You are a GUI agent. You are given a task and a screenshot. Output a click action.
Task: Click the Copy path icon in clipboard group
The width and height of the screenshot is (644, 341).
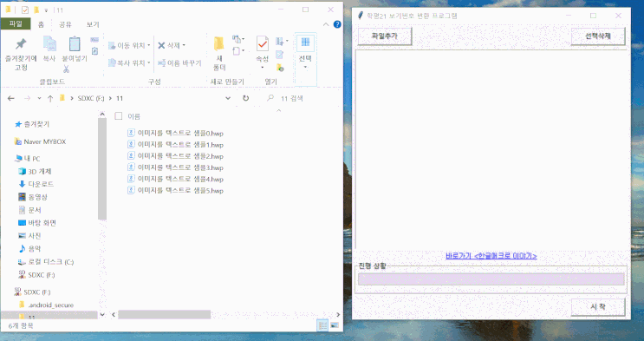(94, 40)
